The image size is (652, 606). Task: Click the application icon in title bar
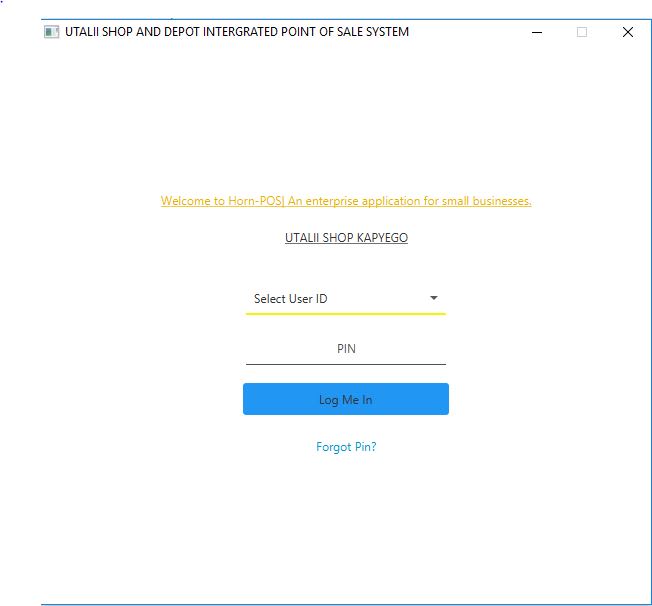(x=52, y=32)
